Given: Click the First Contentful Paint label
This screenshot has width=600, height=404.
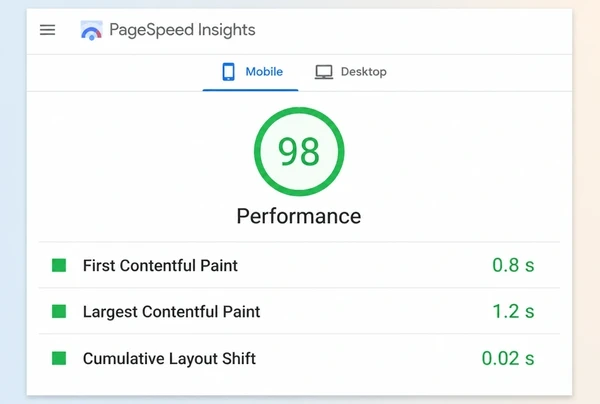Looking at the screenshot, I should click(160, 266).
